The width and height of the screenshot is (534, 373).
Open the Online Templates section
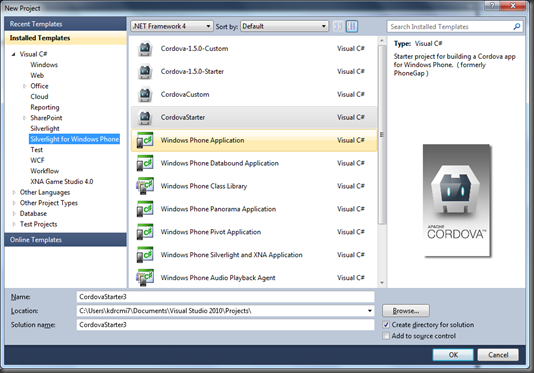[x=65, y=239]
